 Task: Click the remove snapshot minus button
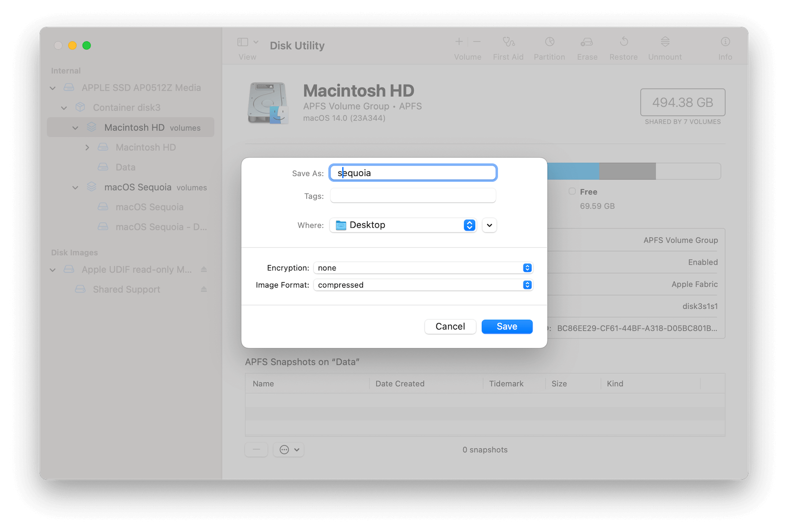coord(256,450)
